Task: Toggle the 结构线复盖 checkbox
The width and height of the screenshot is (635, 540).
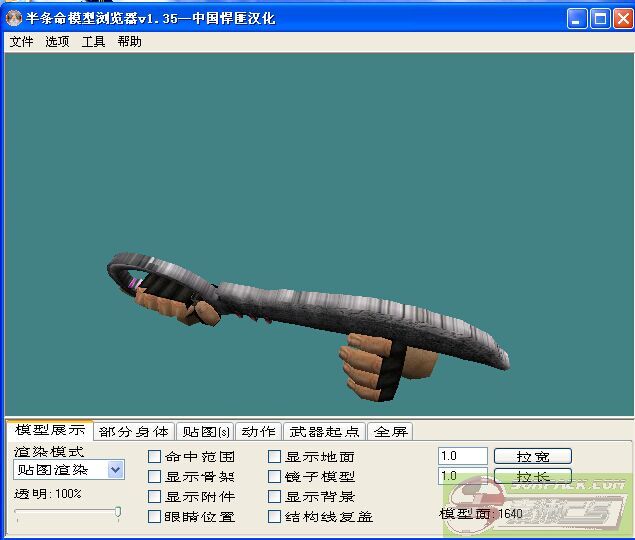Action: click(x=275, y=517)
